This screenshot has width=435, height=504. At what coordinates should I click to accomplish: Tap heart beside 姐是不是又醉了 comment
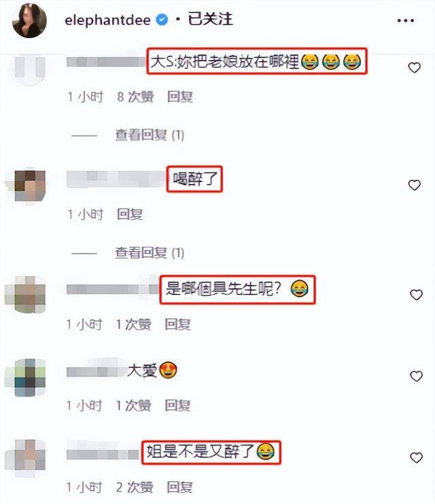click(416, 457)
